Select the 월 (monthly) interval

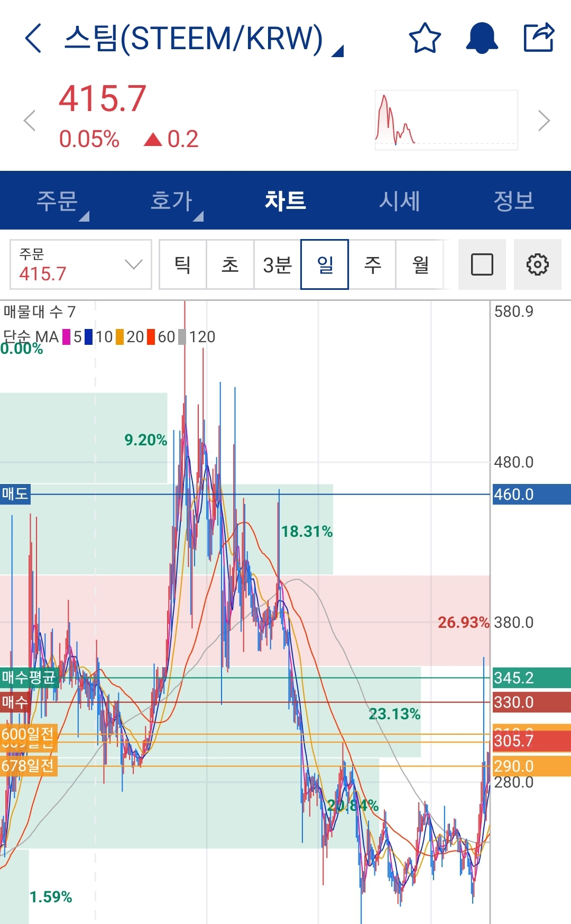(x=420, y=264)
